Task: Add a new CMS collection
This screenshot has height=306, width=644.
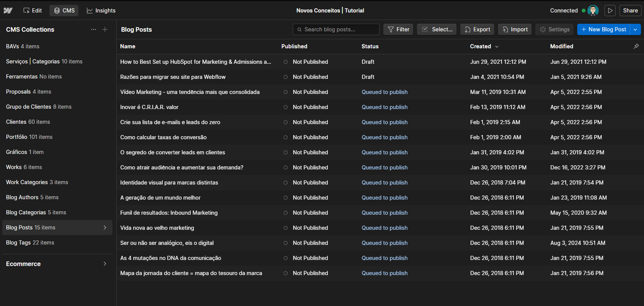Action: click(x=105, y=29)
